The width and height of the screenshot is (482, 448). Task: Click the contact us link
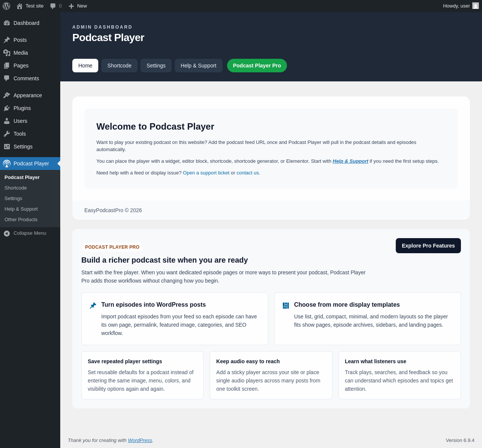point(247,173)
